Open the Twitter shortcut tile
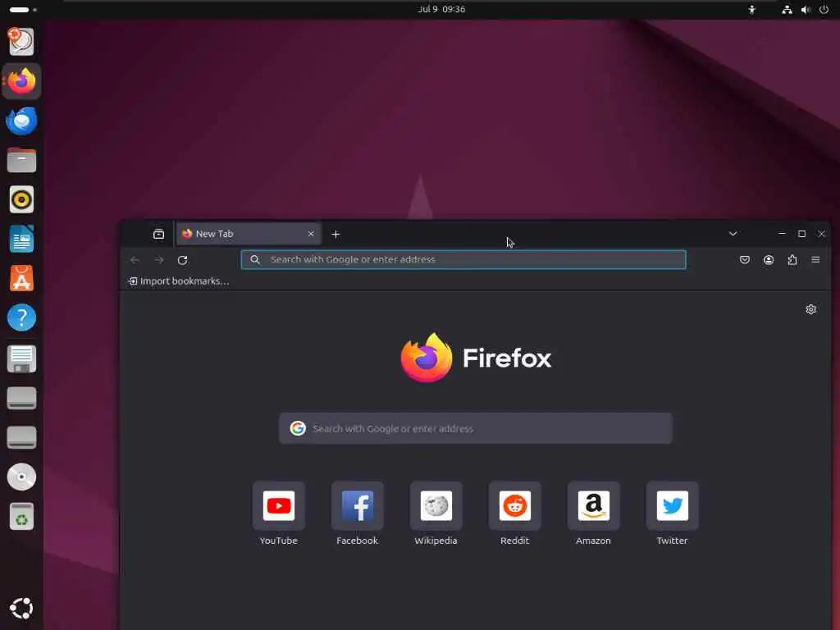This screenshot has width=840, height=630. (673, 505)
